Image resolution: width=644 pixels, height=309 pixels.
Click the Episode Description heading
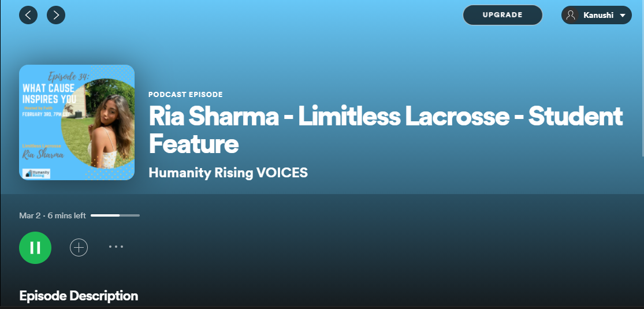pos(79,296)
